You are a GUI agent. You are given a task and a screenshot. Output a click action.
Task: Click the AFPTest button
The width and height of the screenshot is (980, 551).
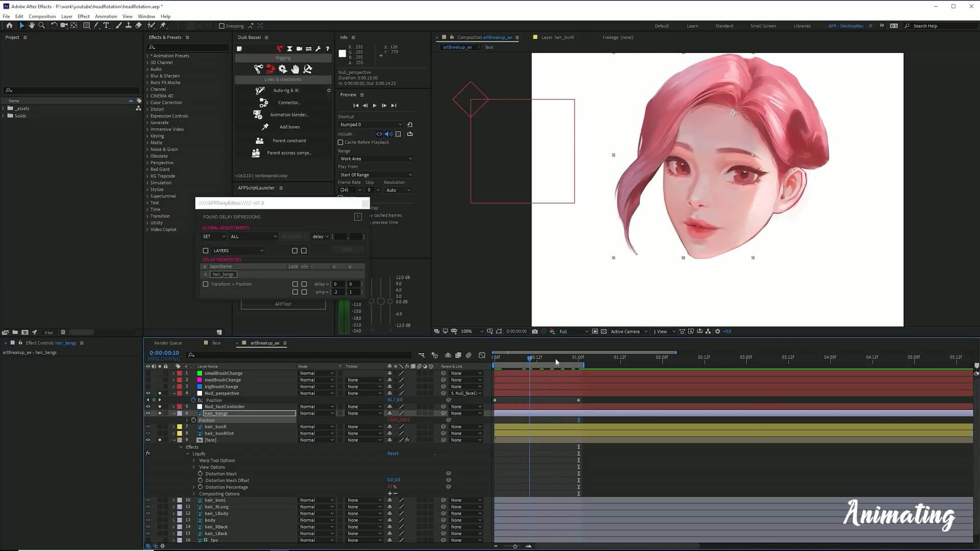click(283, 304)
